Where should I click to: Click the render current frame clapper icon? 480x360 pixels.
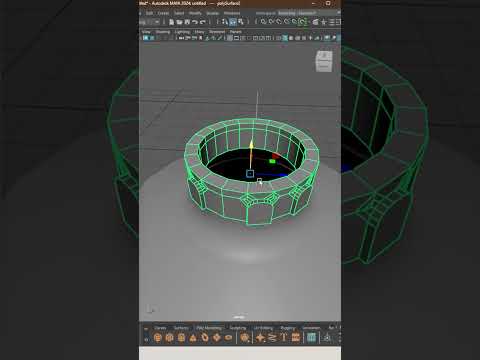tap(315, 22)
